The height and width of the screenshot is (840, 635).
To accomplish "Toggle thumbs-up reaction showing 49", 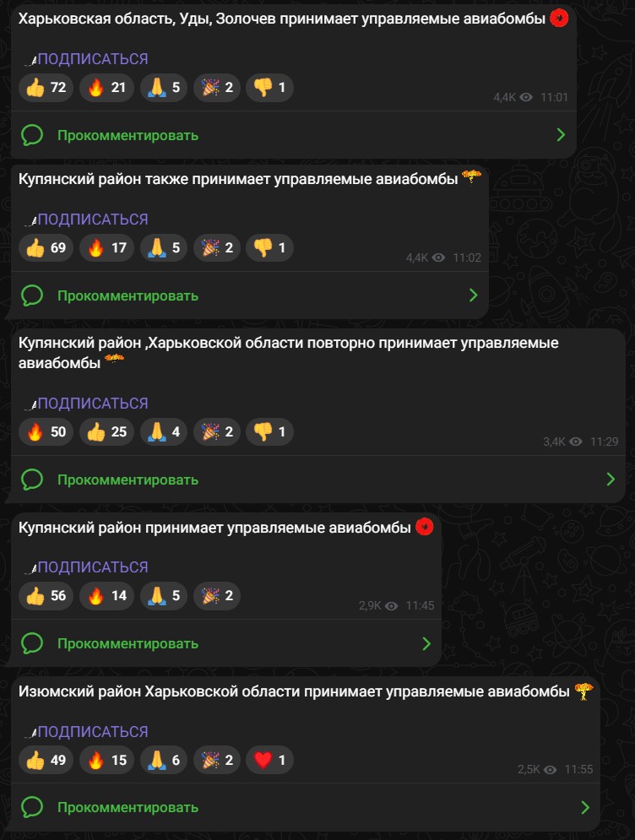I will click(x=46, y=760).
